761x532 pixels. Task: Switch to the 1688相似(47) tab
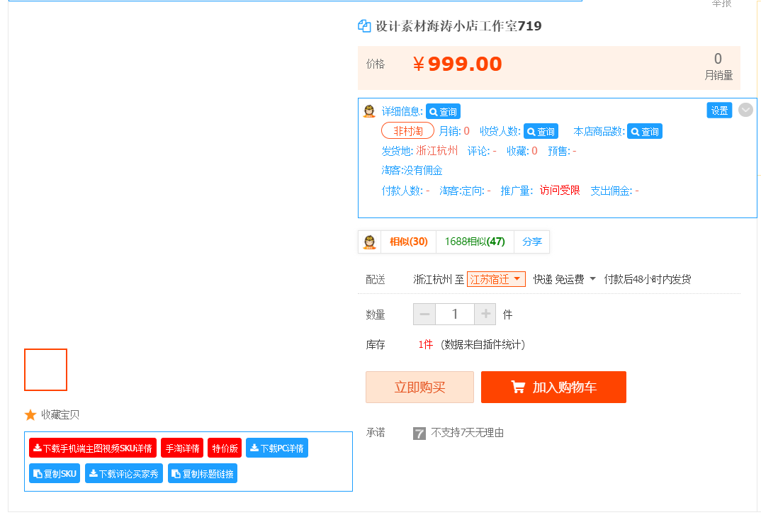tap(474, 242)
